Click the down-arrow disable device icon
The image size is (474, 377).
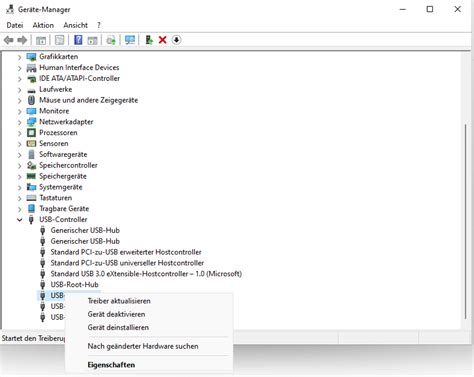(x=176, y=40)
